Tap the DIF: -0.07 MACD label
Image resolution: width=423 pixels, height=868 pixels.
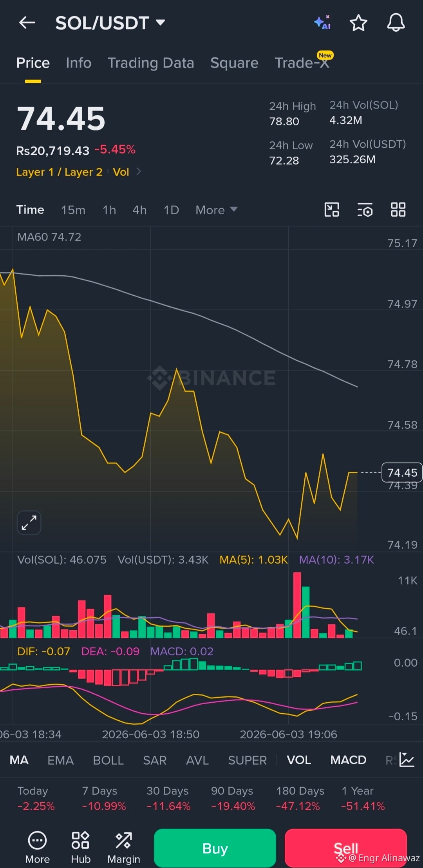point(43,651)
